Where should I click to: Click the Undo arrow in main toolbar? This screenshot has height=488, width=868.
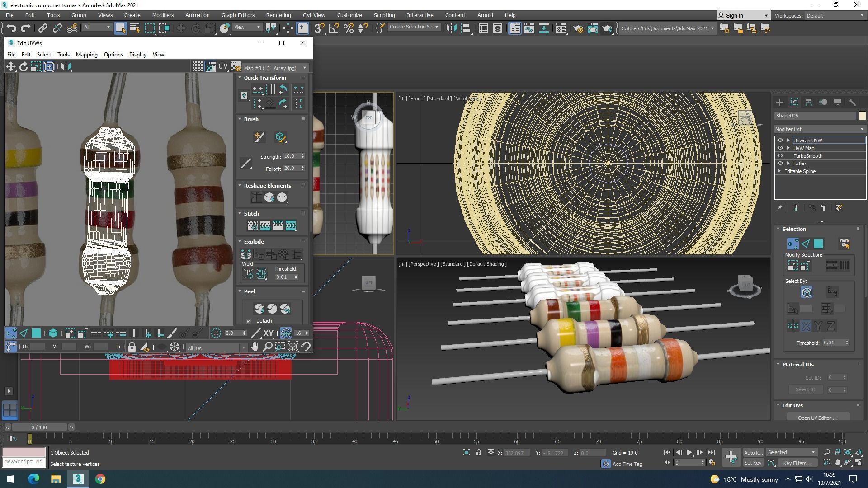[11, 28]
